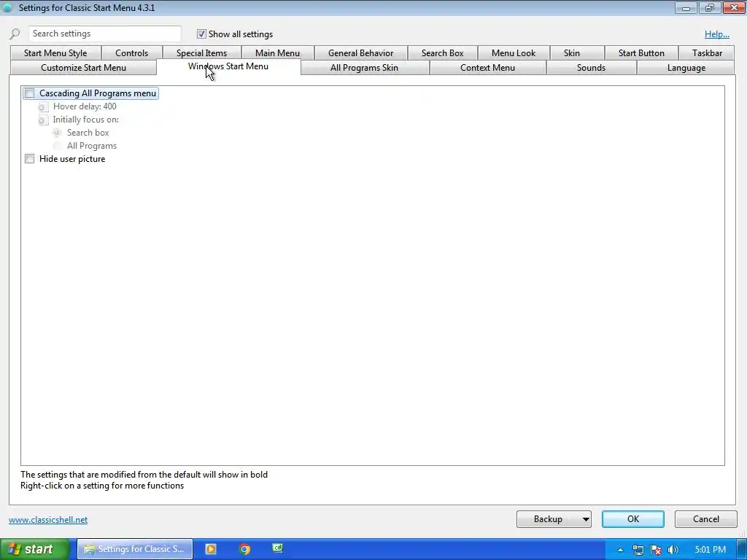Viewport: 747px width, 560px height.
Task: Click the Backup button
Action: coord(549,519)
